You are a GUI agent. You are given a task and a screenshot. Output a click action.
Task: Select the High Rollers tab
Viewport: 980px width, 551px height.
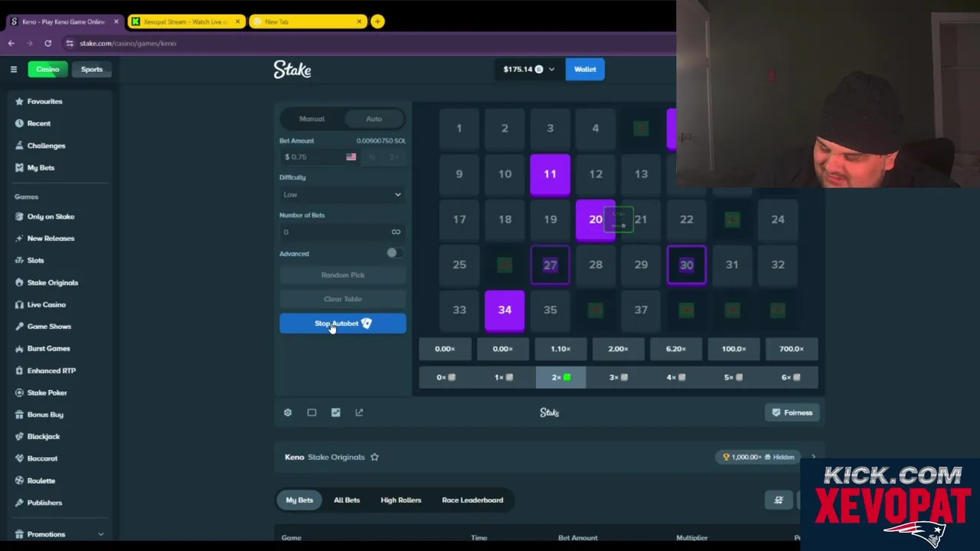click(400, 500)
